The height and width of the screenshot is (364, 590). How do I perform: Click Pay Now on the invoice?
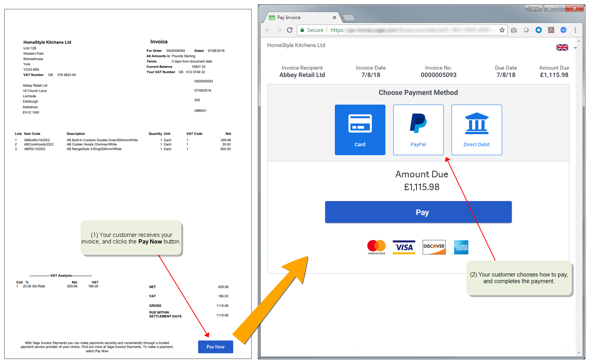tap(215, 346)
